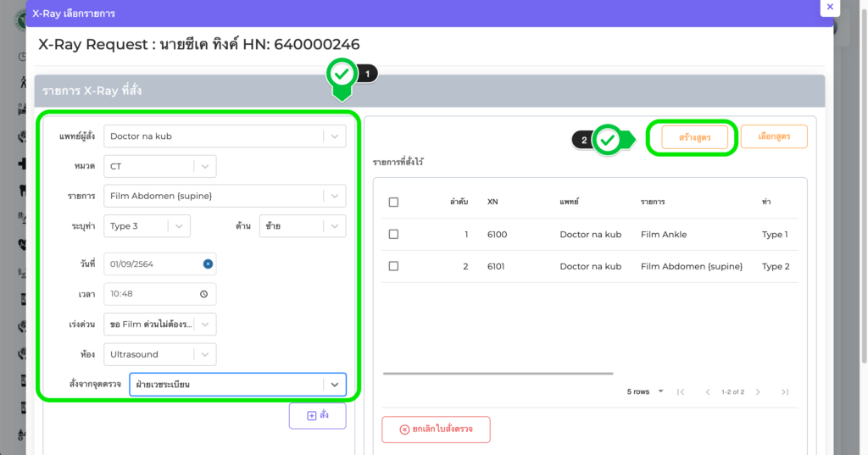Click the horizontal scrollbar under the order table
Image resolution: width=868 pixels, height=455 pixels.
(x=498, y=373)
